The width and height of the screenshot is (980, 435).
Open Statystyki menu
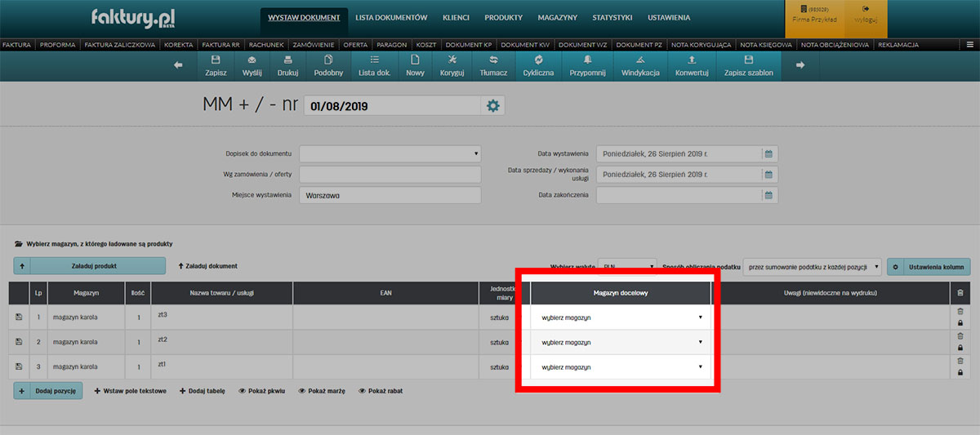pyautogui.click(x=612, y=17)
